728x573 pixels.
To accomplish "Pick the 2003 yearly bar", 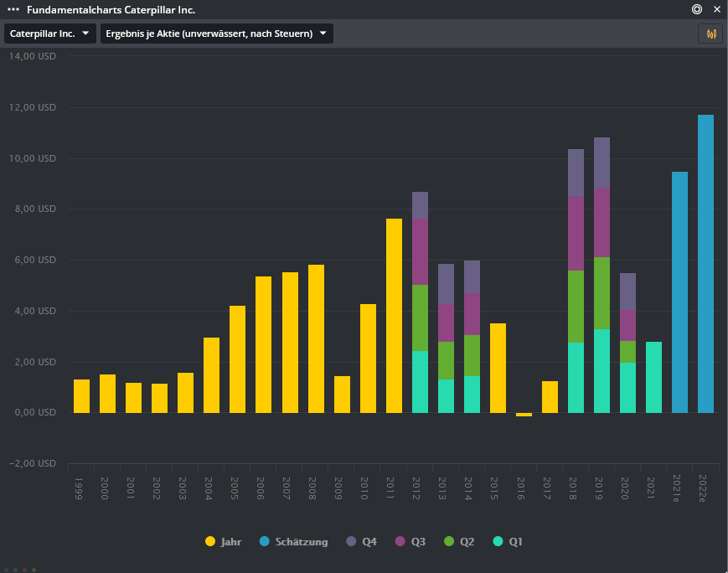I will [186, 393].
